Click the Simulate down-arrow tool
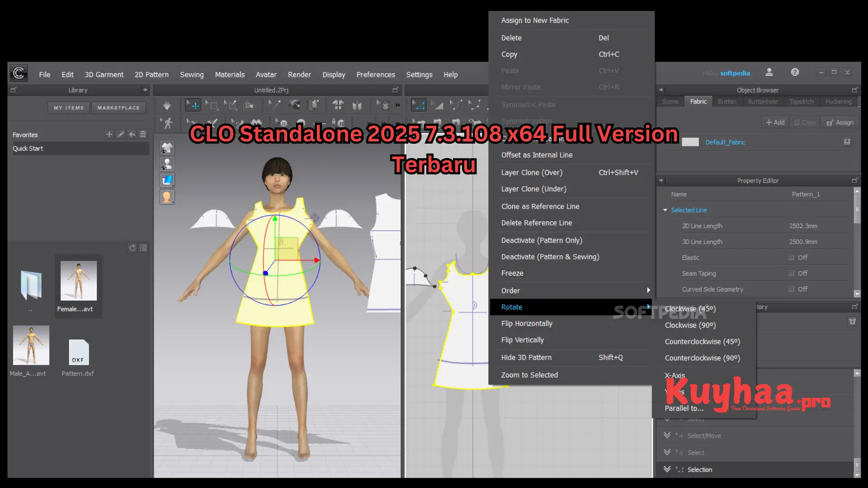Image resolution: width=868 pixels, height=488 pixels. (167, 106)
